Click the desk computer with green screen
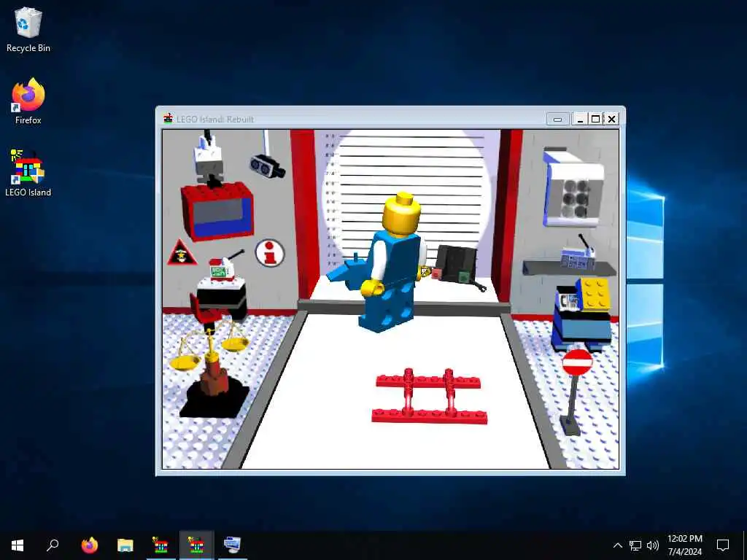The height and width of the screenshot is (560, 747). [221, 269]
